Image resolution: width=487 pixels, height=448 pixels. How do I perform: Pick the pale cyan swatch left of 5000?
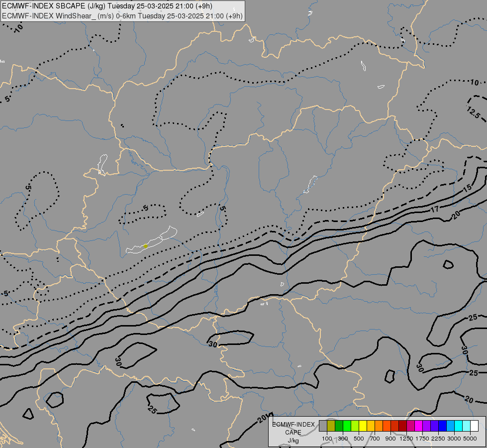(467, 426)
